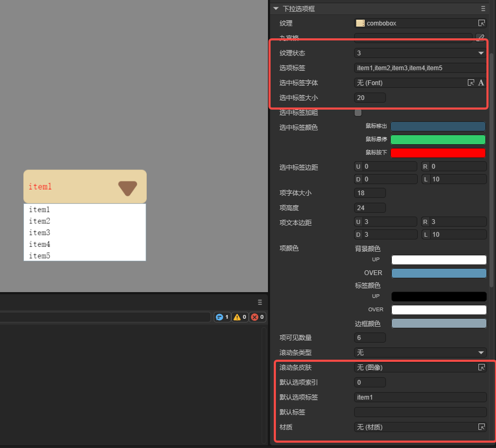This screenshot has width=496, height=448.
Task: Open the texture state dropdown
Action: tap(420, 53)
